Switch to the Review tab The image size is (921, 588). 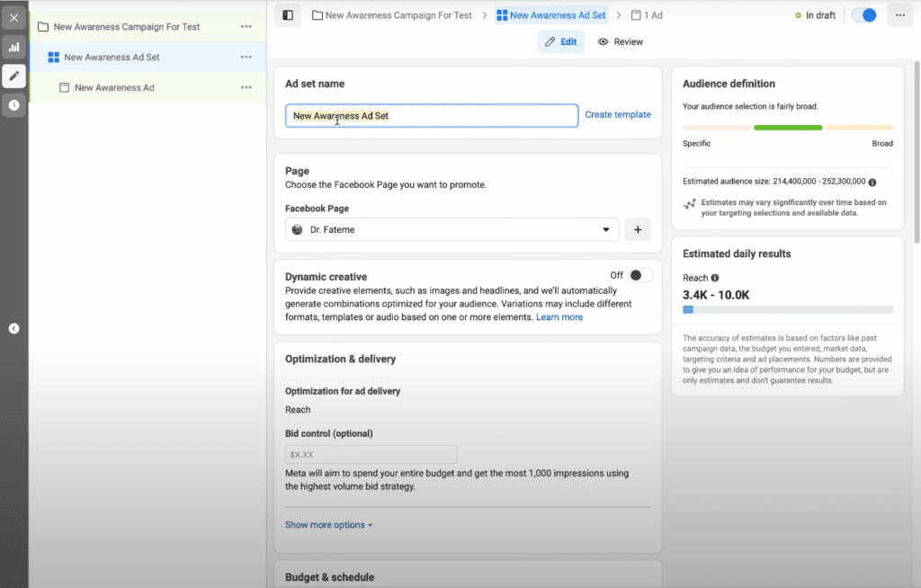tap(621, 41)
